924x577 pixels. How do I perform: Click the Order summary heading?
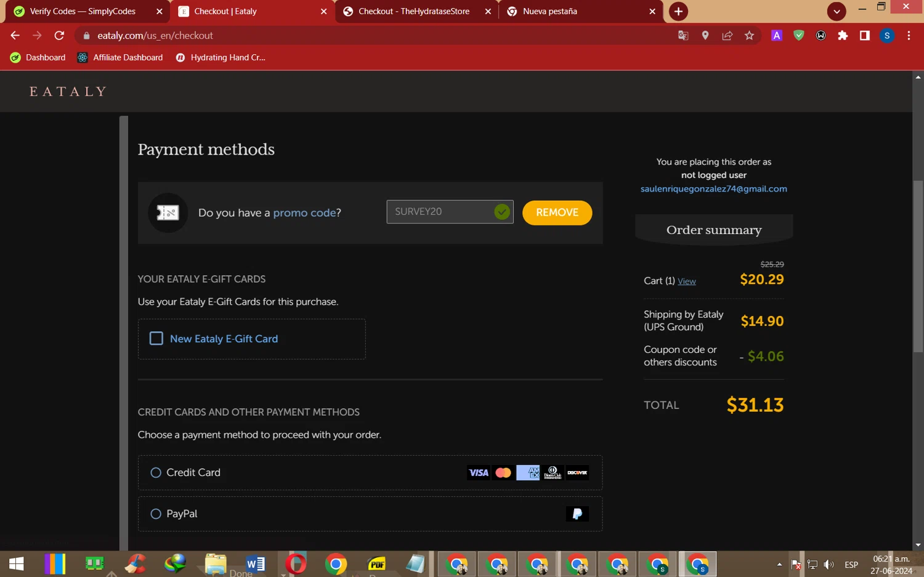tap(714, 230)
